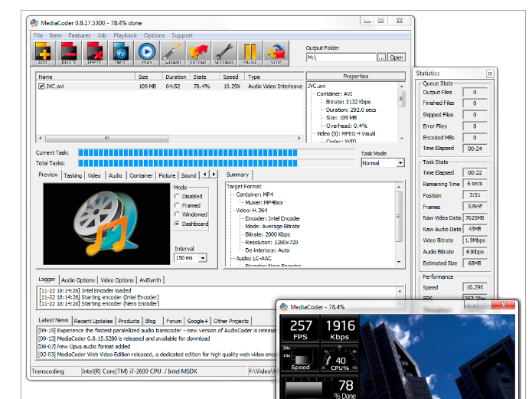Click the Wizard wand icon
This screenshot has width=532, height=399.
[x=171, y=52]
